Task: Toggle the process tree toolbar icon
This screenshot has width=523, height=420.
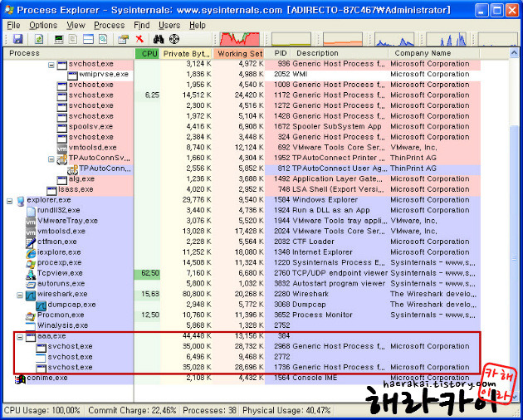Action: point(73,39)
